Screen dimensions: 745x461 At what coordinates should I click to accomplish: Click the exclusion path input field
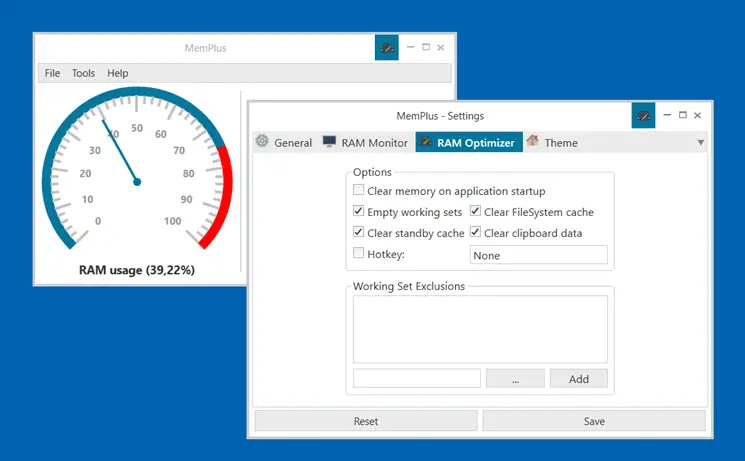click(417, 378)
